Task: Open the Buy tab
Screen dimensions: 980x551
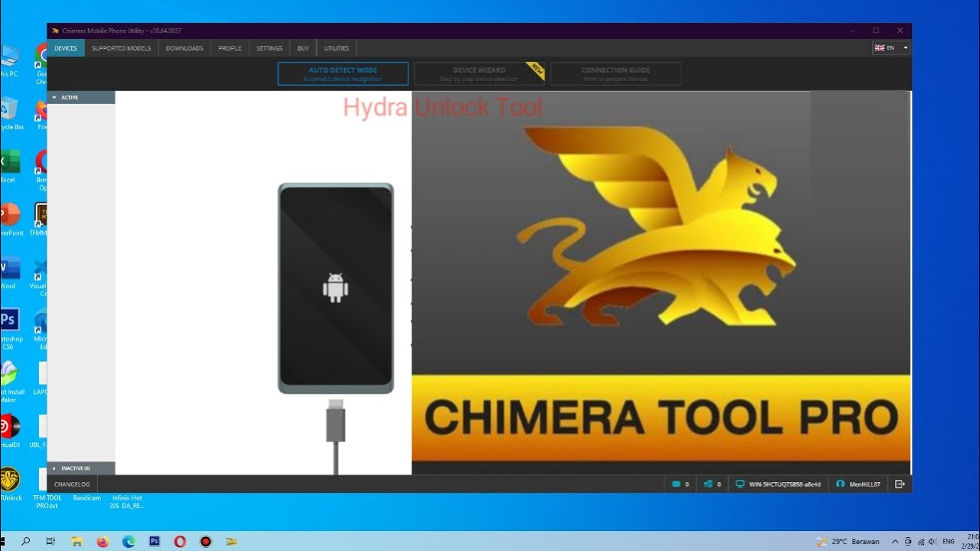Action: pyautogui.click(x=303, y=48)
